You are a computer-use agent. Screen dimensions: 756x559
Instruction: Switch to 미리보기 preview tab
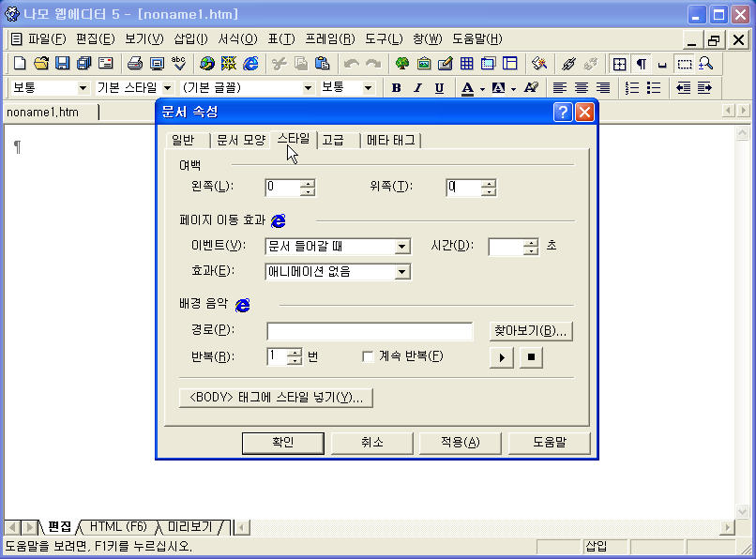pos(190,527)
